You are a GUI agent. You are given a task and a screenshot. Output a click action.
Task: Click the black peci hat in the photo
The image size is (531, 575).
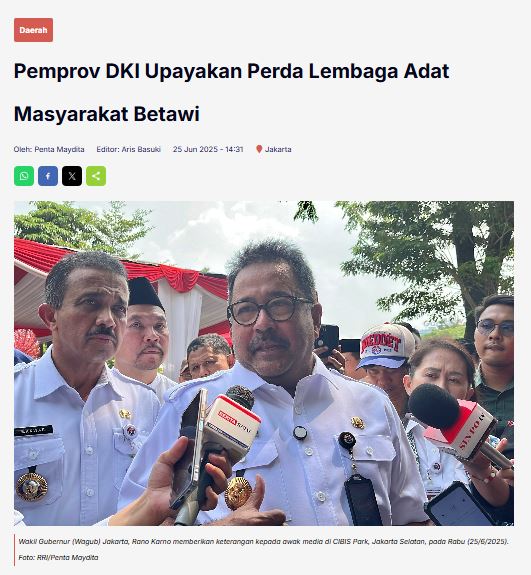tap(145, 293)
